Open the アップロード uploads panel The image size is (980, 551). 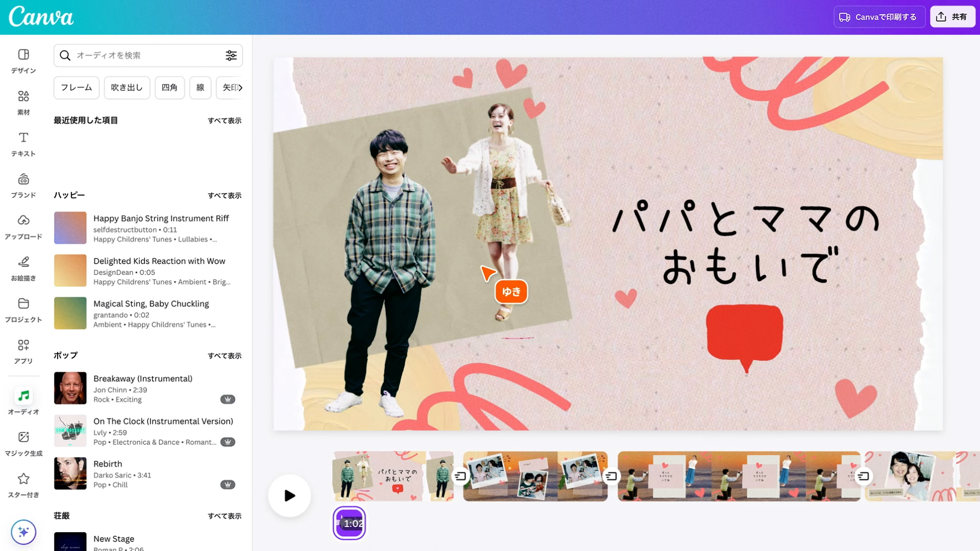(23, 227)
